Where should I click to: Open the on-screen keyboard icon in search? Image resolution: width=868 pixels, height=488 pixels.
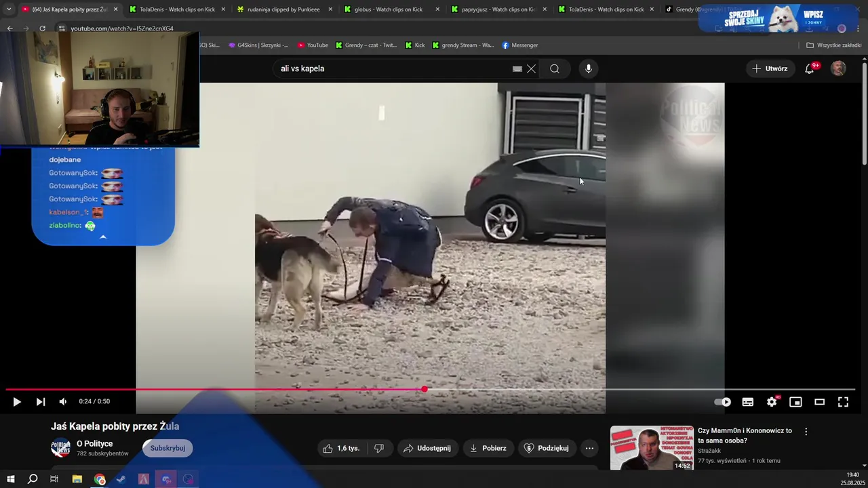point(517,68)
